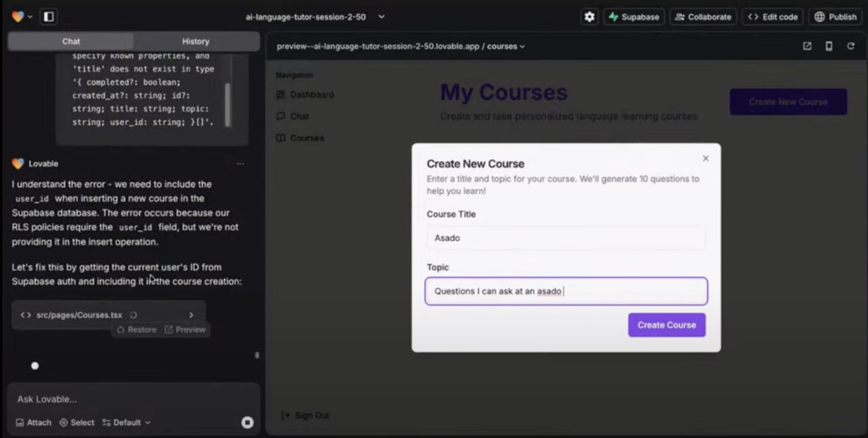Click the Lovable heart logo

[x=17, y=16]
